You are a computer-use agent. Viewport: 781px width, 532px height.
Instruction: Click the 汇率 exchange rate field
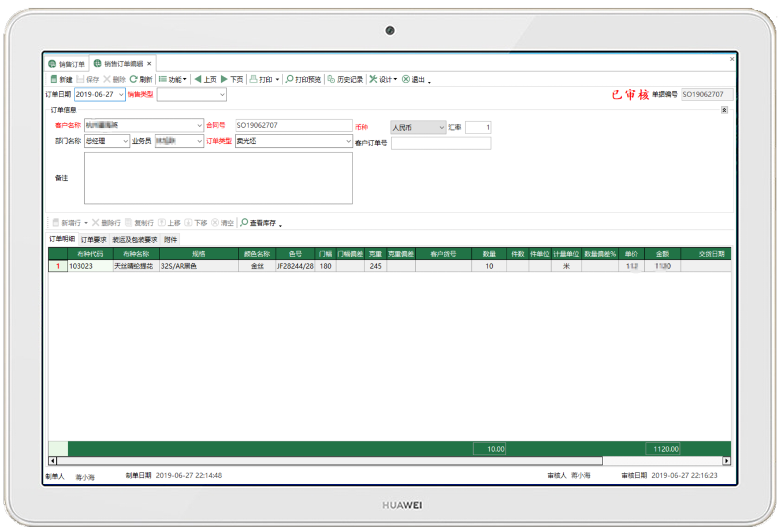[478, 127]
